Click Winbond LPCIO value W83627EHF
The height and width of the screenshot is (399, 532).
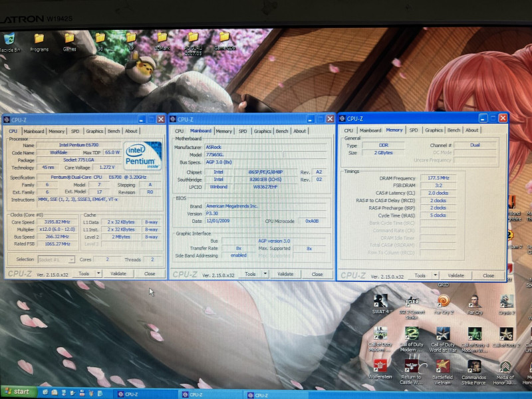[x=265, y=187]
